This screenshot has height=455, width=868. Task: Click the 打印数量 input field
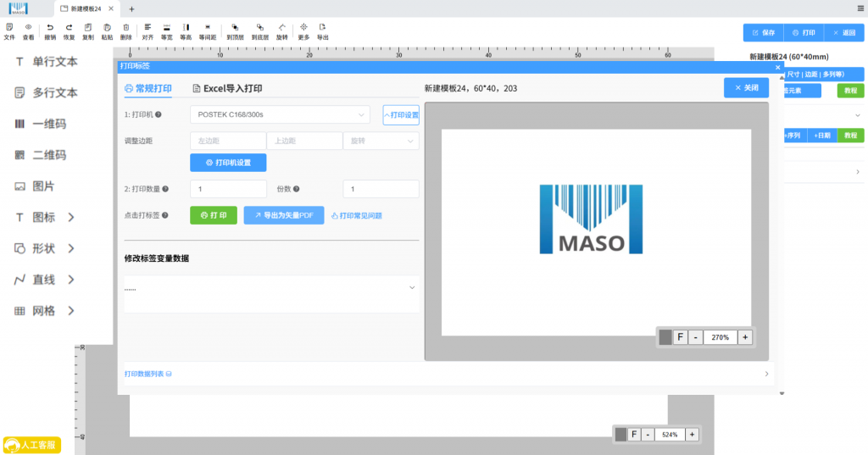[x=228, y=189]
